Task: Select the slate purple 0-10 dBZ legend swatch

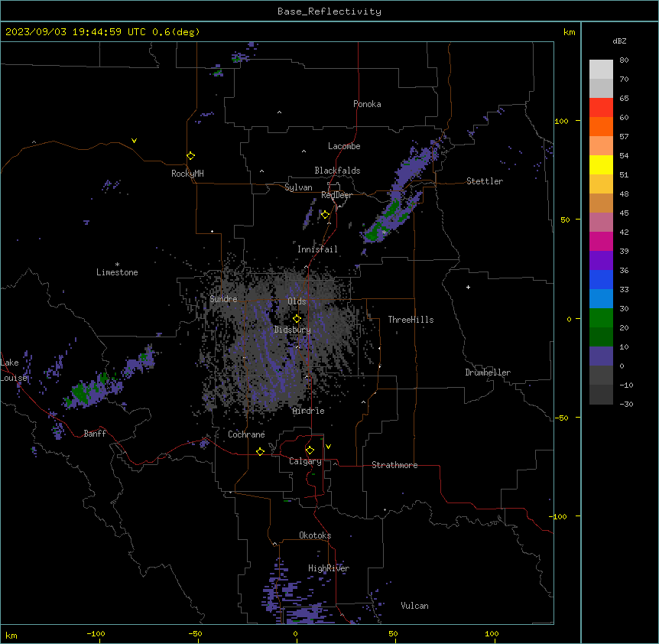Action: tap(601, 356)
